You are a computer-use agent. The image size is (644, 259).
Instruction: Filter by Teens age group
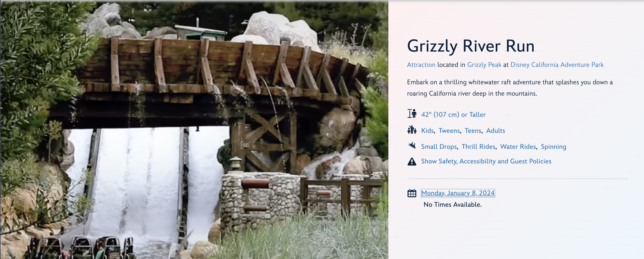pyautogui.click(x=473, y=130)
